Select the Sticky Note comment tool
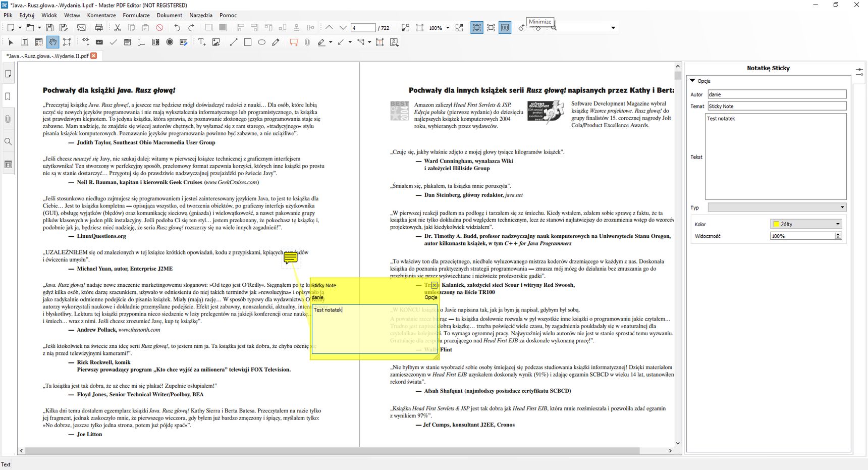 294,42
